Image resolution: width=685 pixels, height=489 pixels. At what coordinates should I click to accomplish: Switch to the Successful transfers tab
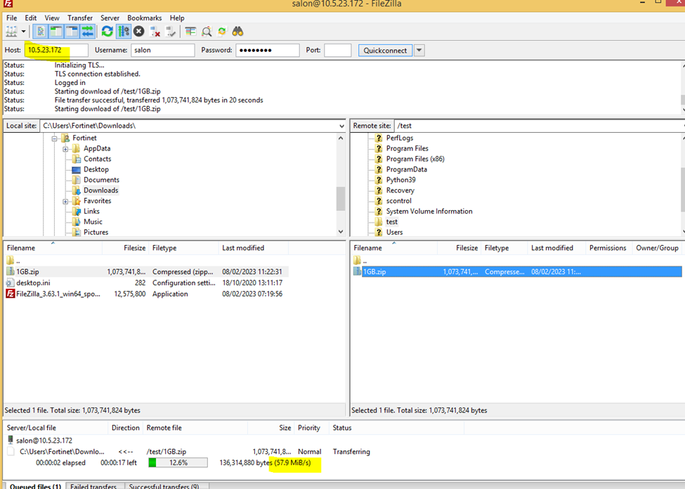click(x=164, y=486)
